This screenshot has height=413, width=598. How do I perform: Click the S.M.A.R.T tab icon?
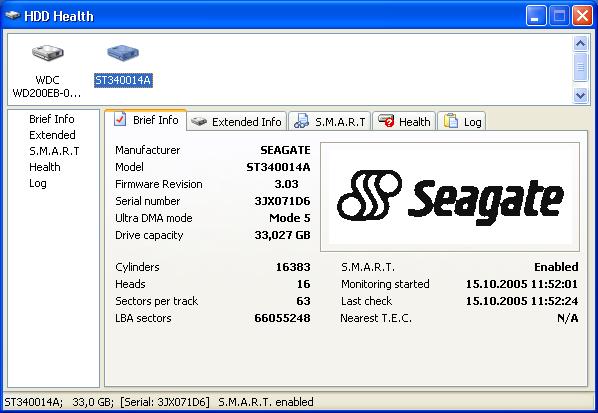301,121
